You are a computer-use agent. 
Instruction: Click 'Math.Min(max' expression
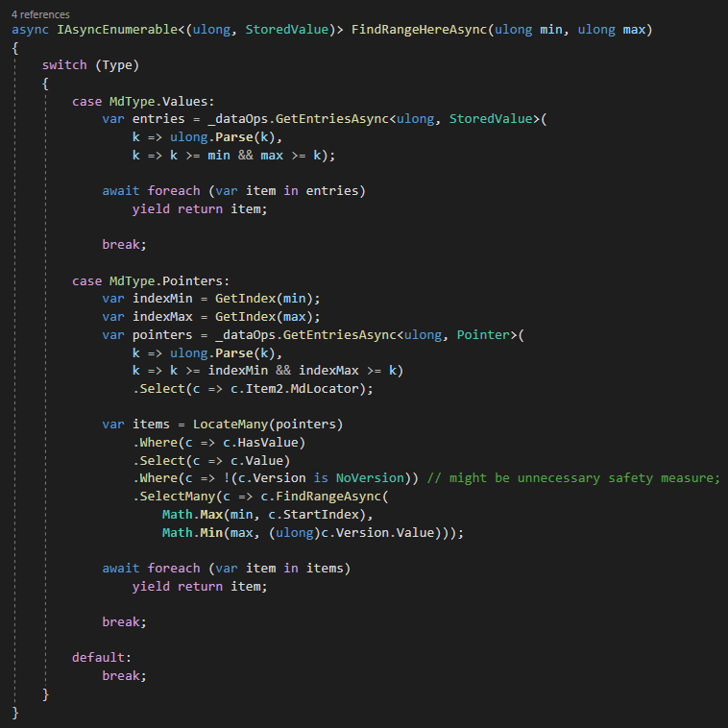pos(207,532)
